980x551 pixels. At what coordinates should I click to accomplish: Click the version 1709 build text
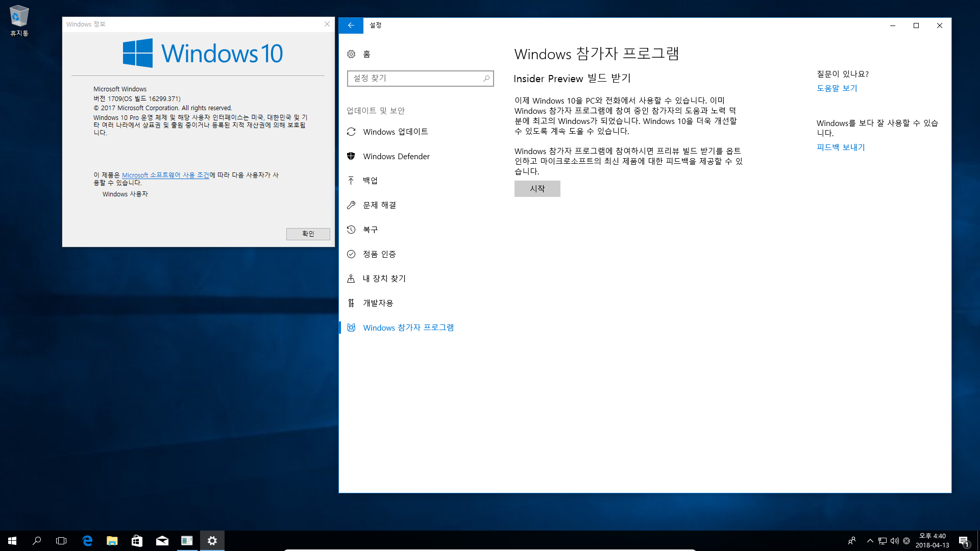click(x=137, y=98)
